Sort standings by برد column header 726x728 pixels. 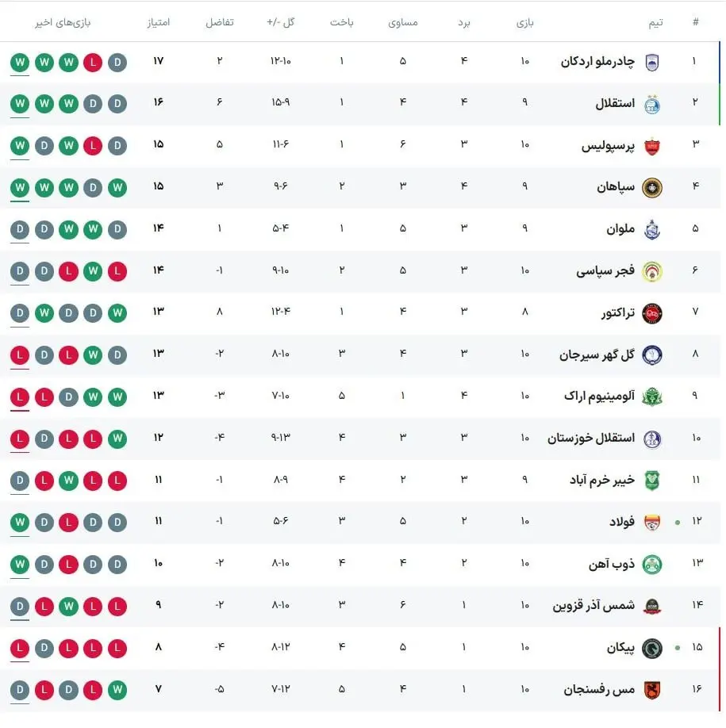pos(463,22)
